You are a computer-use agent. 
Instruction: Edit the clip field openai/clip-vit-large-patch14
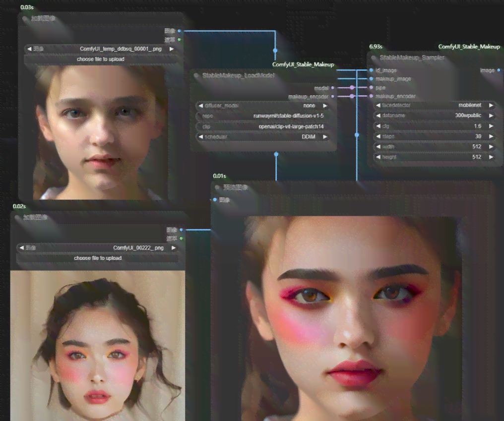tap(262, 126)
